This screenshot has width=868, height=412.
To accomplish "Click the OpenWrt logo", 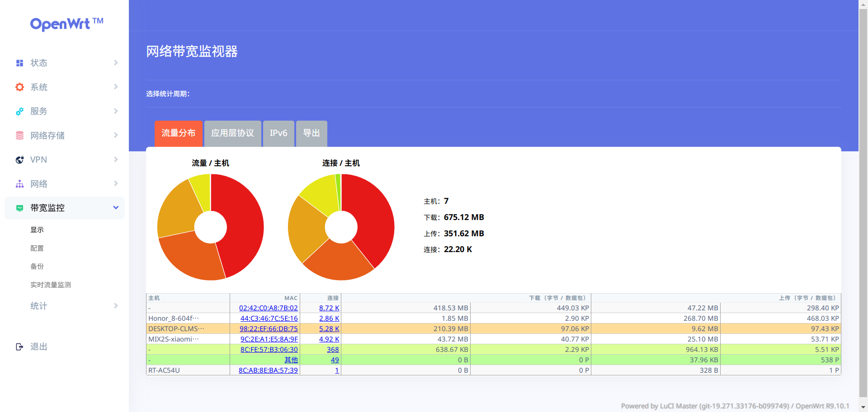I will (x=66, y=24).
